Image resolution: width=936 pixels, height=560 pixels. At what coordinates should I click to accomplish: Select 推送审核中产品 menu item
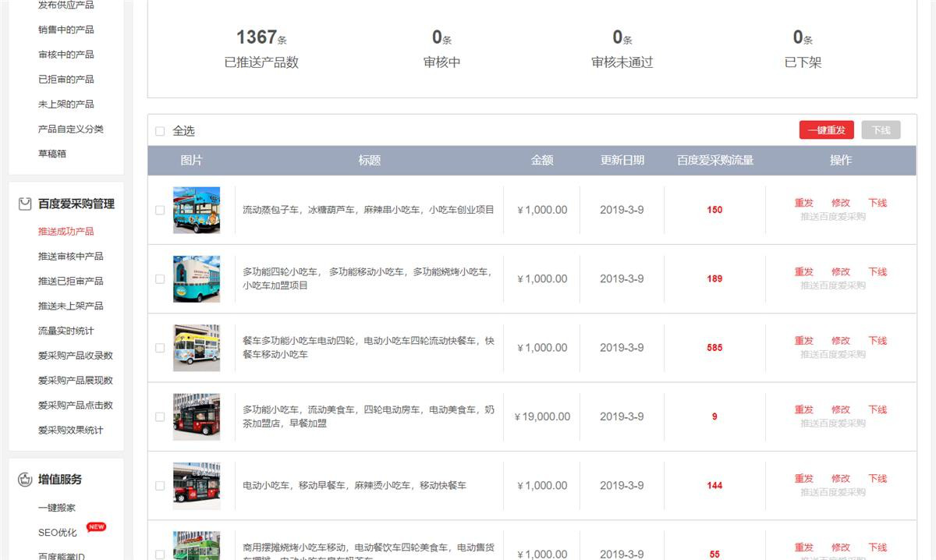tap(71, 257)
